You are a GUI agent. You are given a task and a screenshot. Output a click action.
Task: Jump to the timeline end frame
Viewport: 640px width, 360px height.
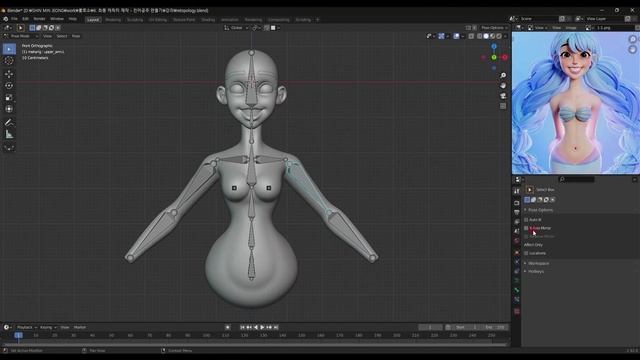(276, 327)
